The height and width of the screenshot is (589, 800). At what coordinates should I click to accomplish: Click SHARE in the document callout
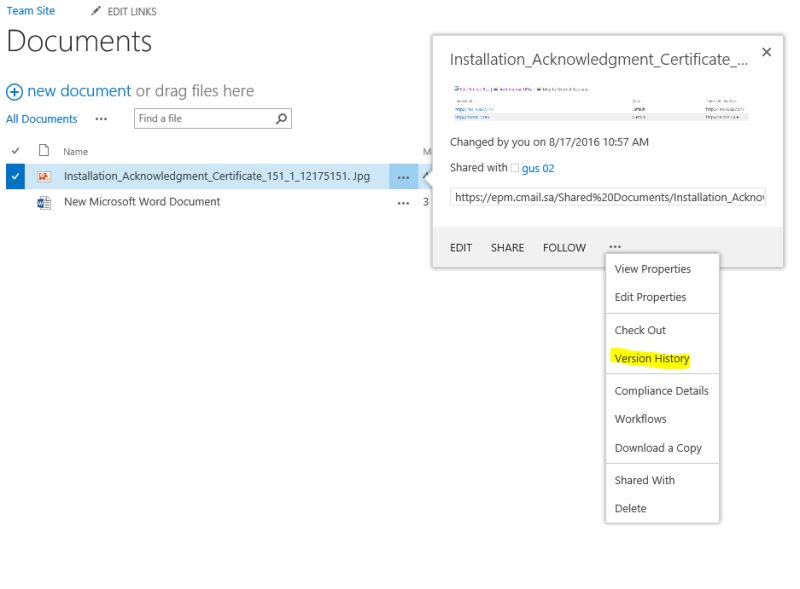point(507,247)
